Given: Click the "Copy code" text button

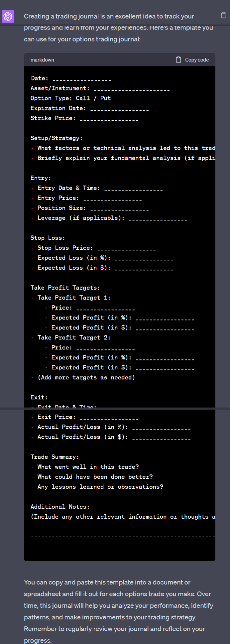Looking at the screenshot, I should coord(197,60).
